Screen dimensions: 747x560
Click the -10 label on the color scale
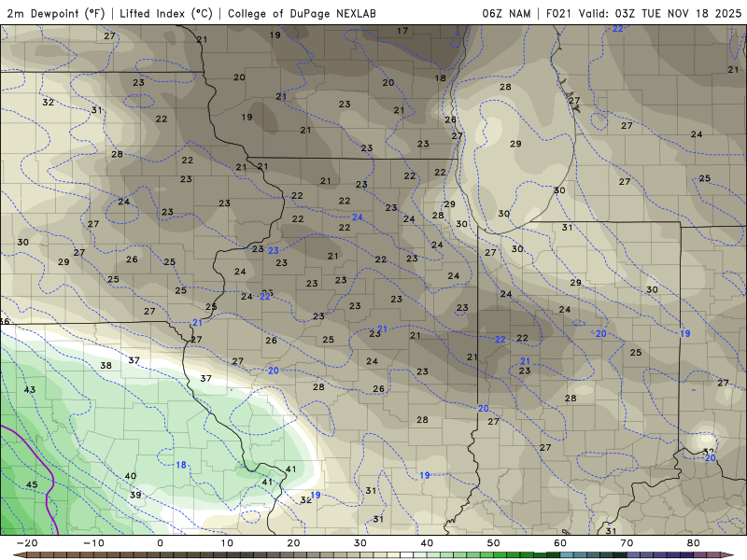tap(93, 543)
